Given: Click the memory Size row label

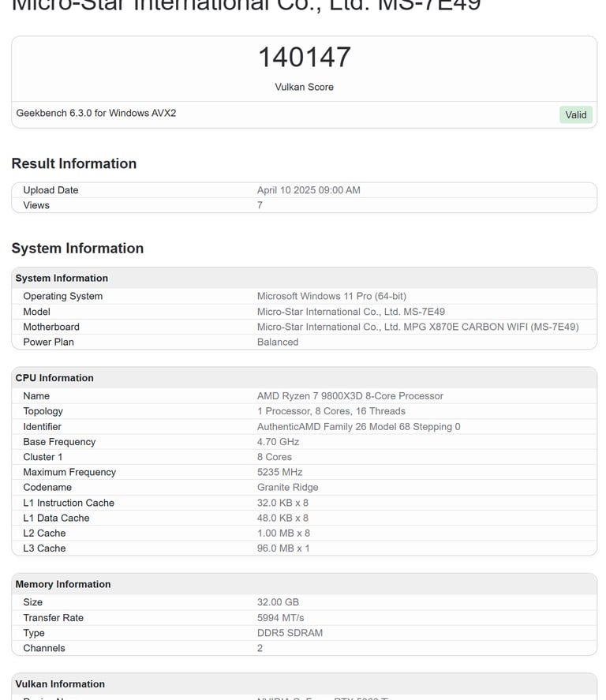Looking at the screenshot, I should (x=32, y=603).
